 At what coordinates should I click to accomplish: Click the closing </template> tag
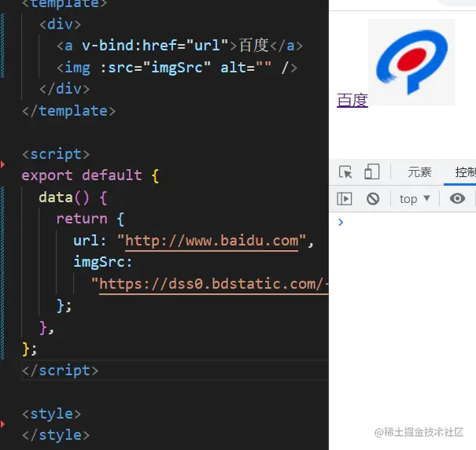click(69, 111)
